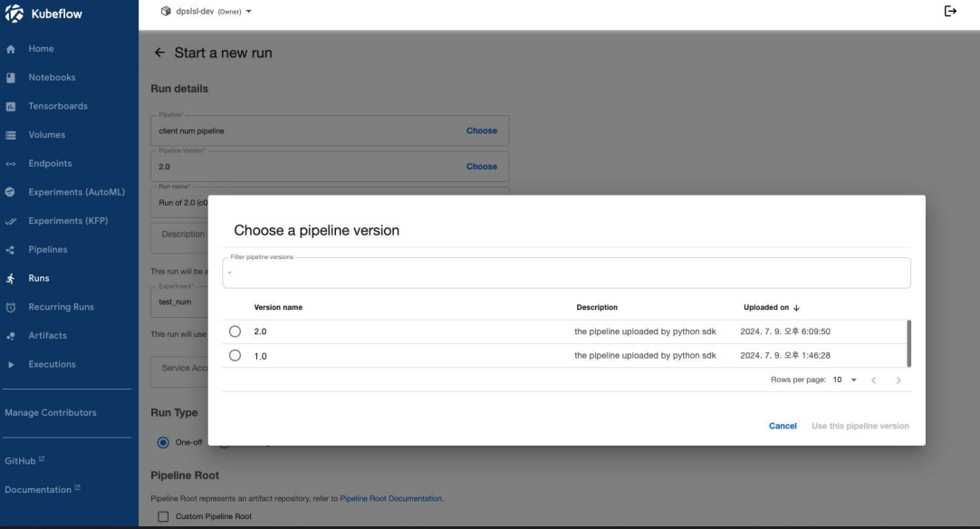Select One-off run type radio
Screen dimensions: 980x529
(163, 442)
